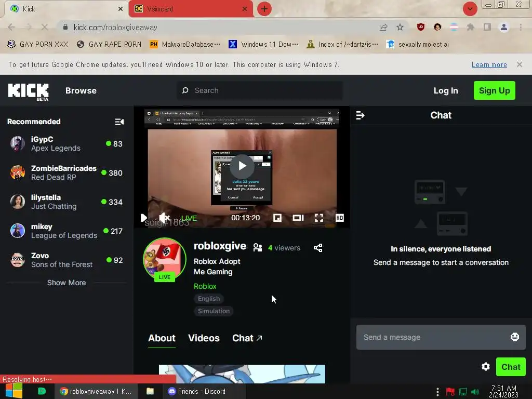Unmute the stream with the speaker icon
Screen dimensions: 532x399
pyautogui.click(x=164, y=218)
